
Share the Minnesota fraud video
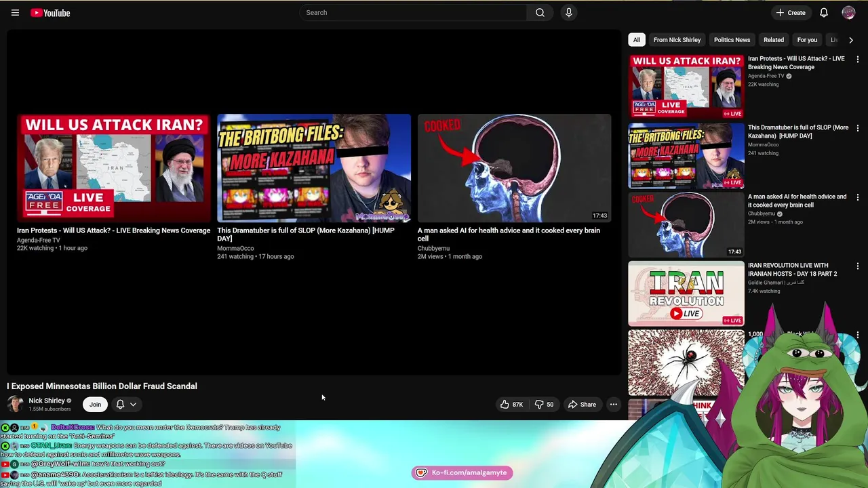(x=582, y=405)
